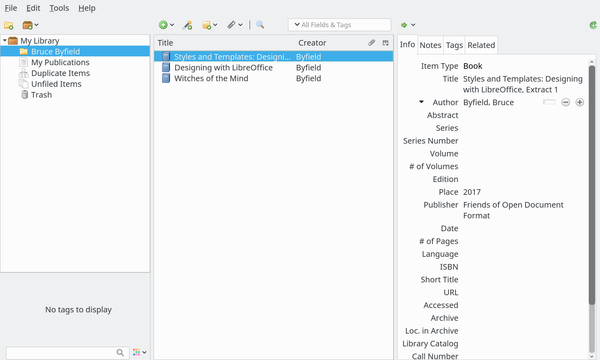Screen dimensions: 600x360
Task: Switch to the Info tab
Action: click(x=407, y=45)
